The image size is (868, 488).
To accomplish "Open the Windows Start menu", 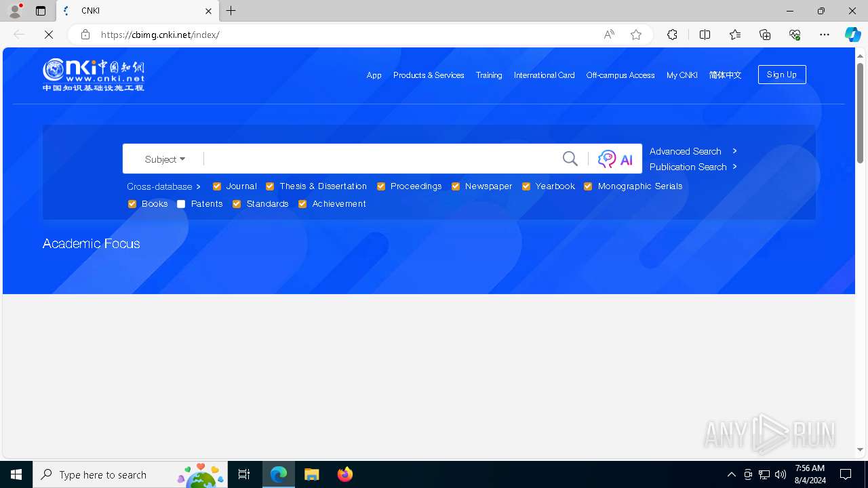I will [16, 474].
